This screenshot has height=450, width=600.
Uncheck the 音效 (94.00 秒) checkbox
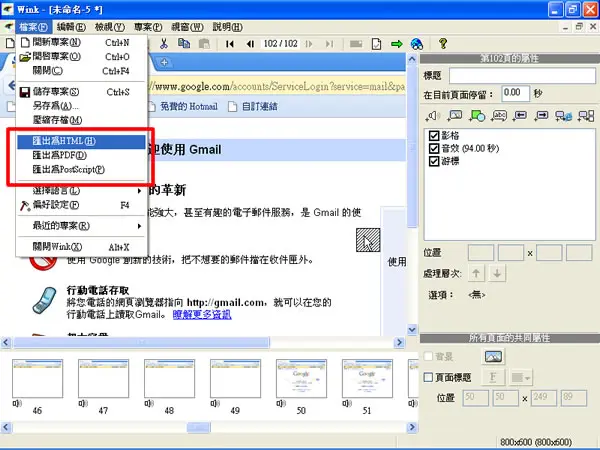click(x=434, y=148)
